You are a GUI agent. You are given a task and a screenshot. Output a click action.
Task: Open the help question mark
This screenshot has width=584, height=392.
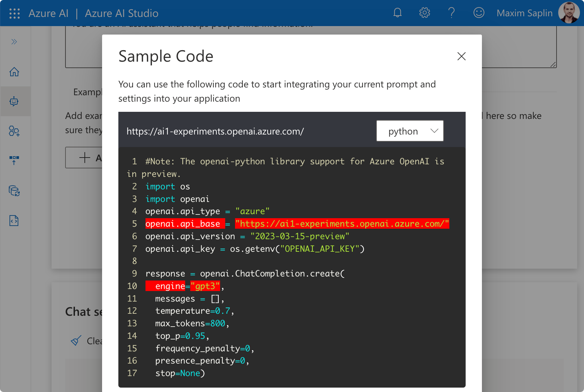point(451,13)
